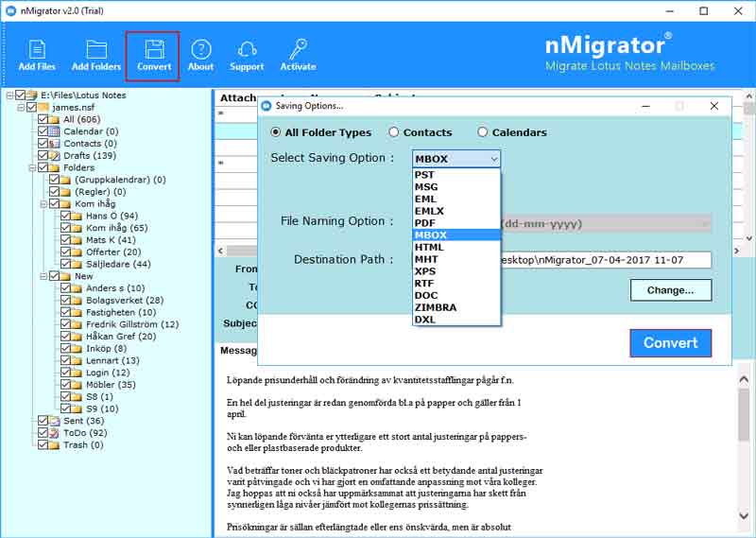
Task: Choose HTML from the saving list
Action: [x=456, y=247]
